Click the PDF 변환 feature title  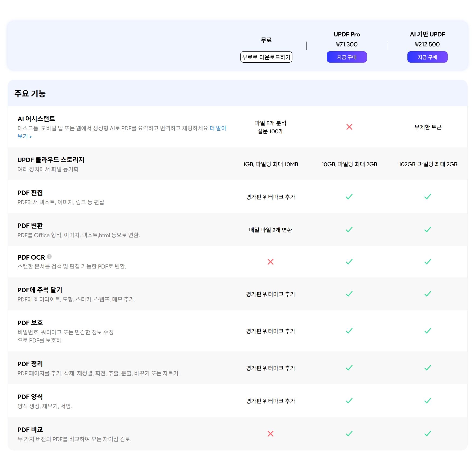30,226
